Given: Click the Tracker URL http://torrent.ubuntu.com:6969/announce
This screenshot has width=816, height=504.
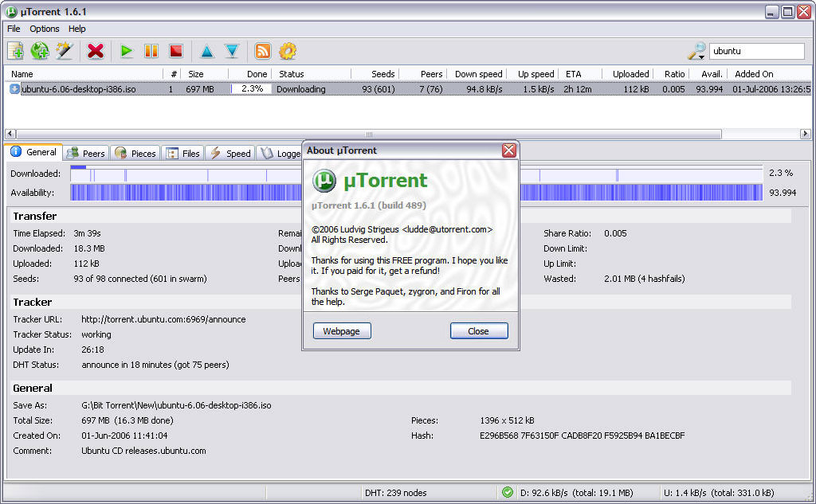Looking at the screenshot, I should (x=163, y=319).
